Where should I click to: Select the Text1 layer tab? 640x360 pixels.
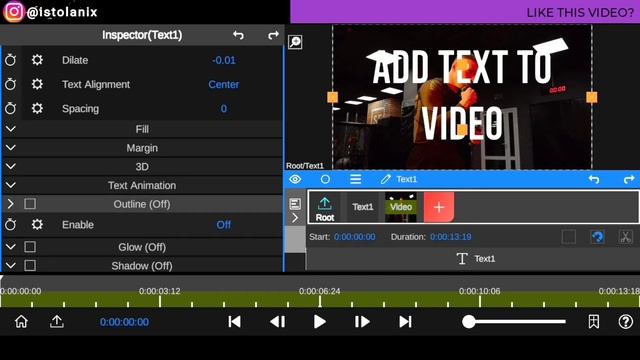[363, 207]
